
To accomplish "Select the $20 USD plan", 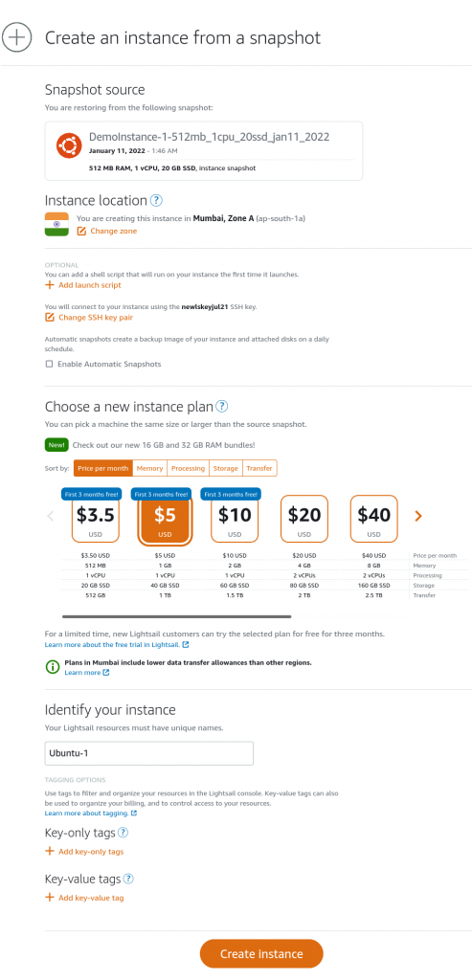I will tap(303, 518).
